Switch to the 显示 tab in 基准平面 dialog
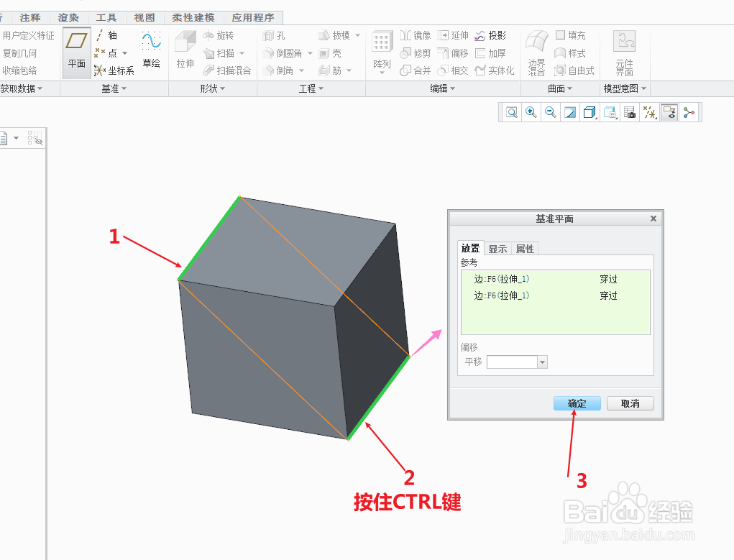 click(497, 248)
